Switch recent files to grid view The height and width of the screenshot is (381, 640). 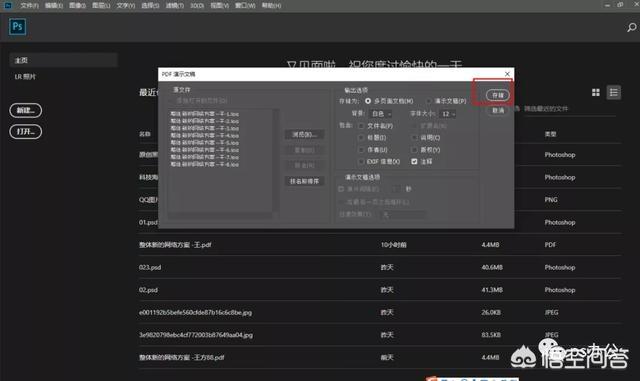pyautogui.click(x=596, y=93)
